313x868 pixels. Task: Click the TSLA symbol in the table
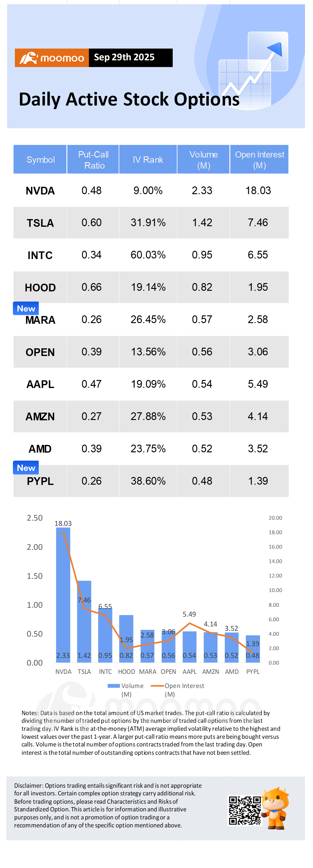pyautogui.click(x=40, y=223)
